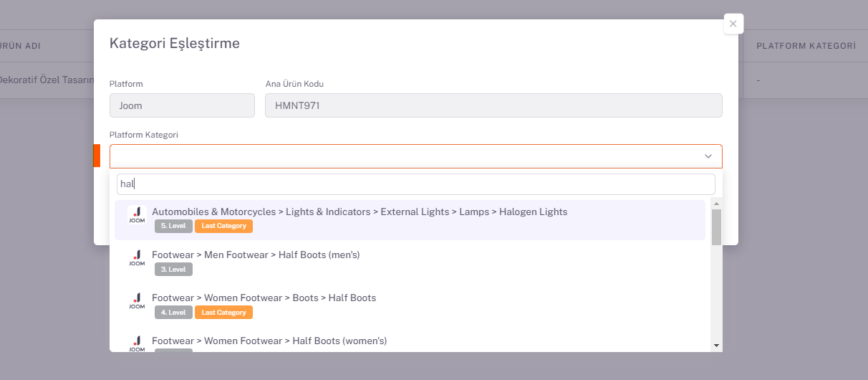Screen dimensions: 868x380
Task: Click Last Category badge under Halogen Lights
Action: click(x=223, y=226)
